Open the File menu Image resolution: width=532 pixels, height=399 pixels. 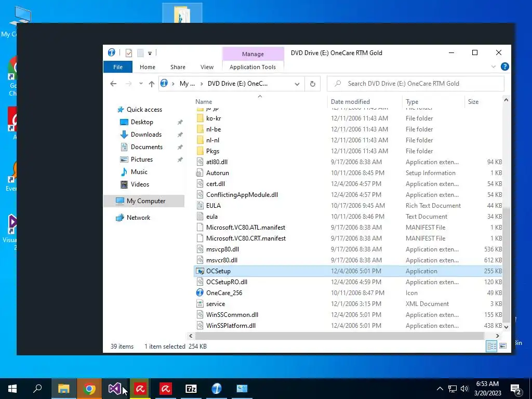118,67
